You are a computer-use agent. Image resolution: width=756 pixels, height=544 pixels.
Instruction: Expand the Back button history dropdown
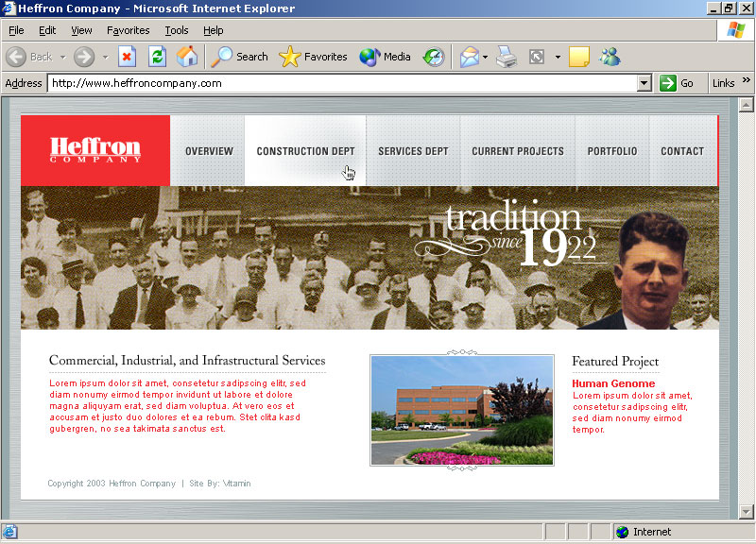(x=63, y=57)
